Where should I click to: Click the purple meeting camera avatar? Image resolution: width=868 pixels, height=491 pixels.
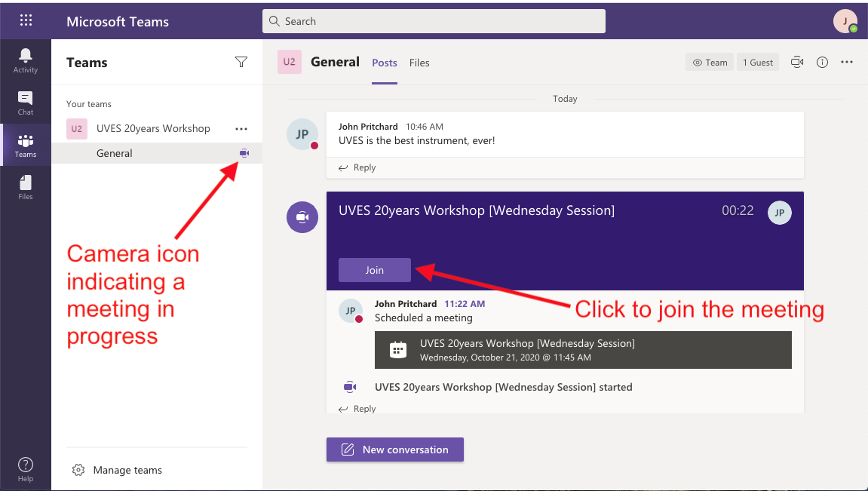(302, 217)
